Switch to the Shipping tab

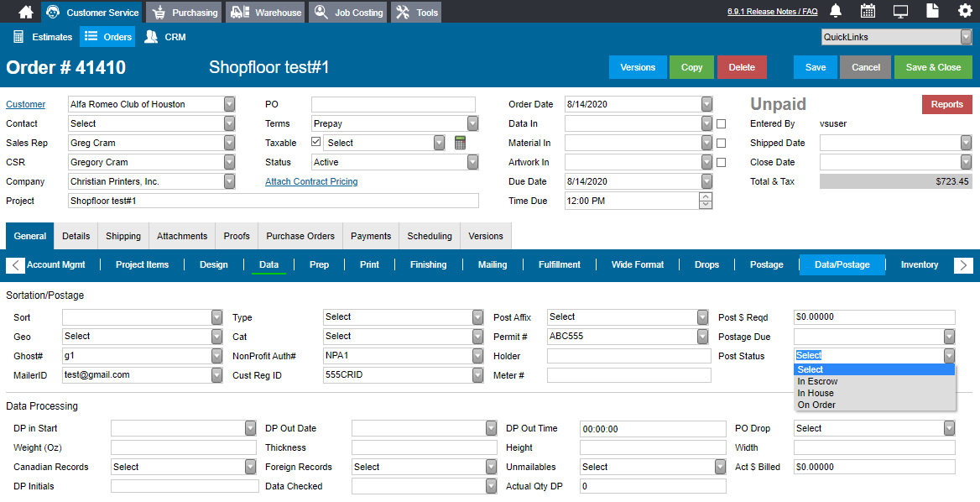pos(123,236)
